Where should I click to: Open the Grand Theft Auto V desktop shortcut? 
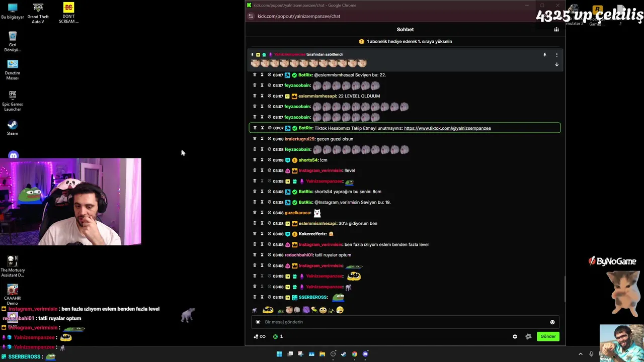coord(38,14)
